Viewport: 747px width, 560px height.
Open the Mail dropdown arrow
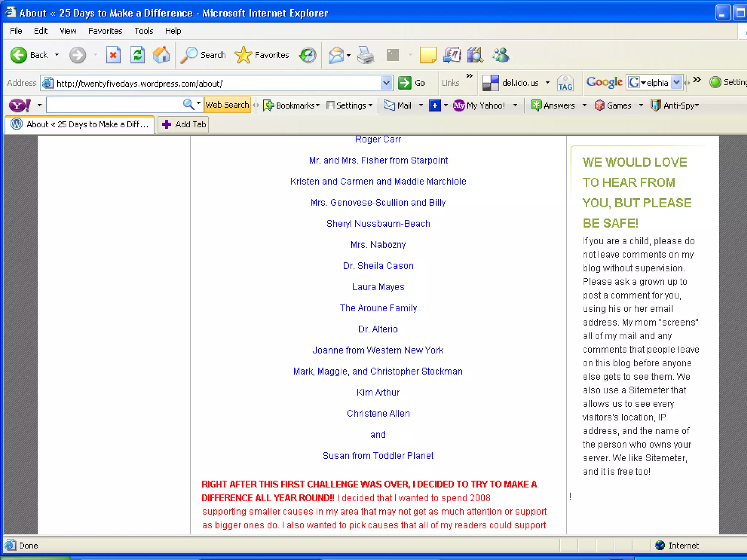click(x=421, y=105)
